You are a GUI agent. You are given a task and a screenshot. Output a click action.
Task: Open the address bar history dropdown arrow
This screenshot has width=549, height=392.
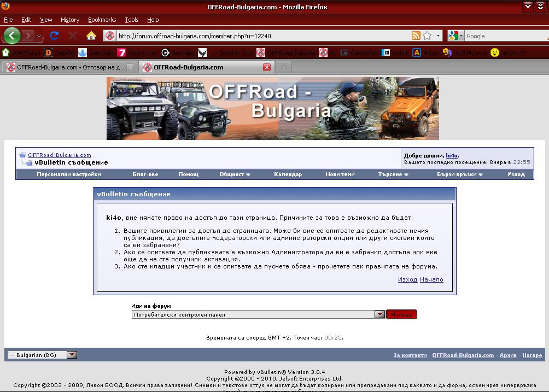[438, 36]
